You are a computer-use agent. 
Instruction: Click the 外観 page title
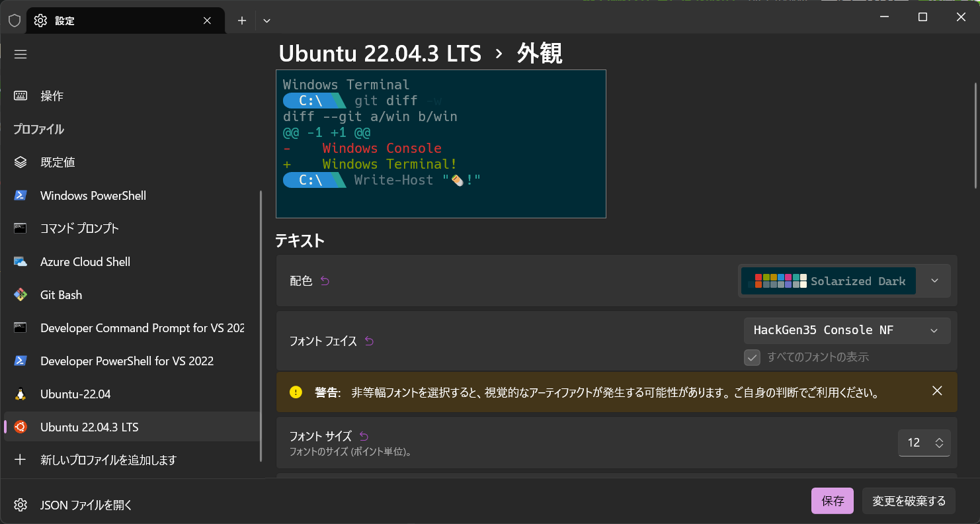[x=540, y=54]
